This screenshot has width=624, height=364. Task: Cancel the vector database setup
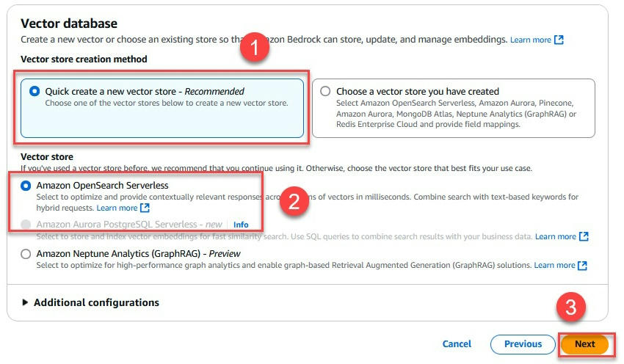pos(457,343)
